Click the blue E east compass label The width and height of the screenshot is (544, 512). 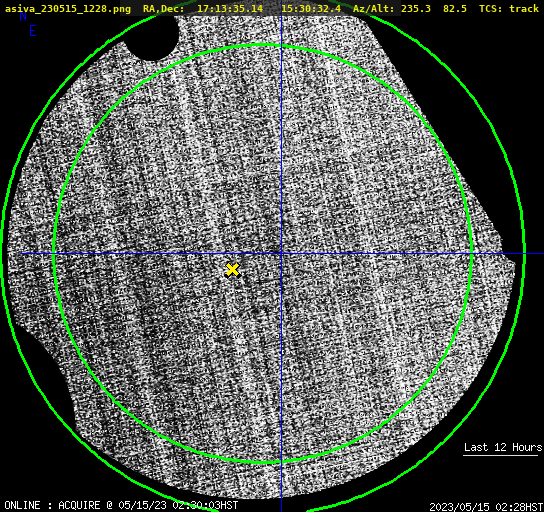[33, 31]
